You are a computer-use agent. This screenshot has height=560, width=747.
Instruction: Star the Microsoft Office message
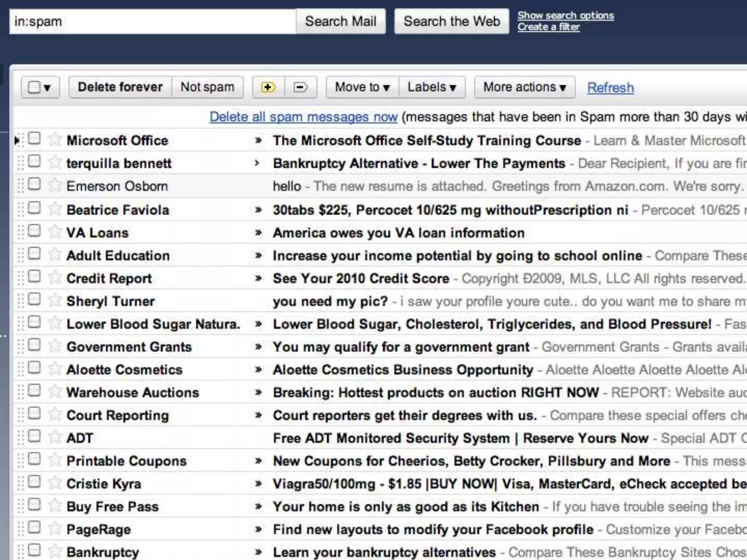55,140
